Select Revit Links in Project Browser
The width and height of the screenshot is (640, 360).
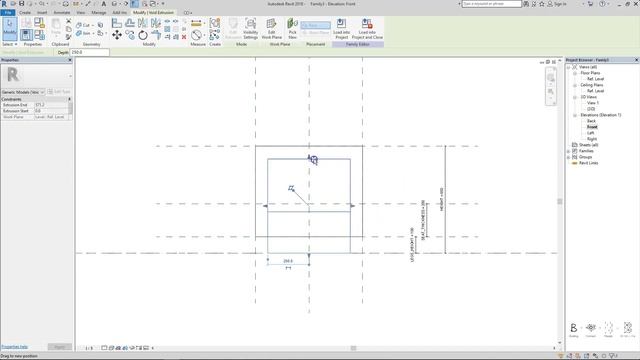(x=588, y=163)
